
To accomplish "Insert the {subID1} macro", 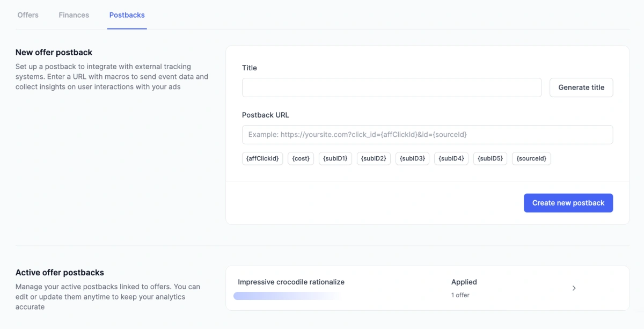I will [x=335, y=158].
